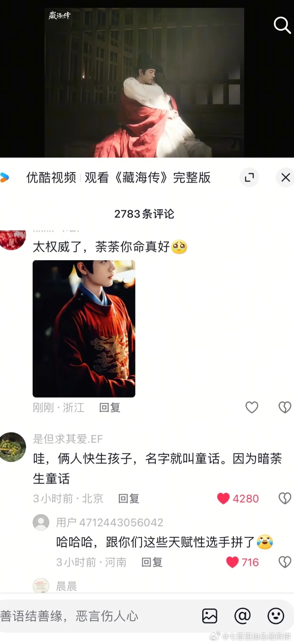This screenshot has height=644, width=294.
Task: Tap the Youku logo icon
Action: pyautogui.click(x=4, y=177)
